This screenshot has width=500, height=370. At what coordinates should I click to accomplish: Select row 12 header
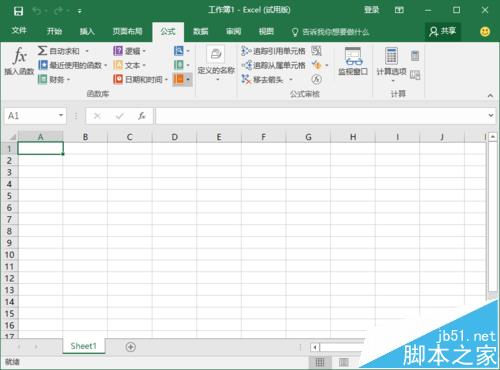[9, 278]
